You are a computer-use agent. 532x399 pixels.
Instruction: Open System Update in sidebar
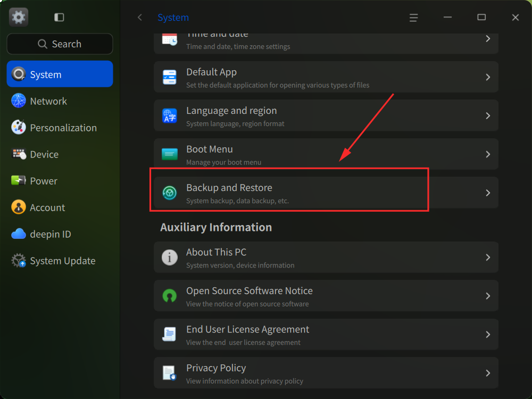[x=60, y=261]
